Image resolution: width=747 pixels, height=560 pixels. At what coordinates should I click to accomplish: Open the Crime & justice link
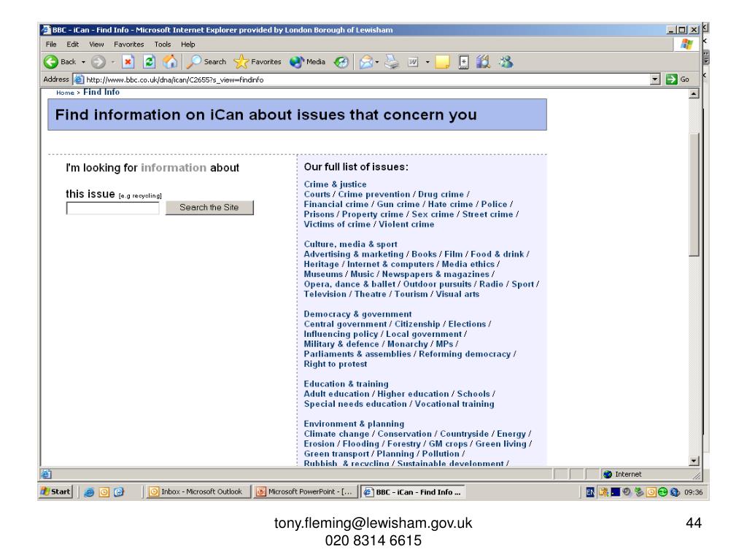tap(335, 184)
